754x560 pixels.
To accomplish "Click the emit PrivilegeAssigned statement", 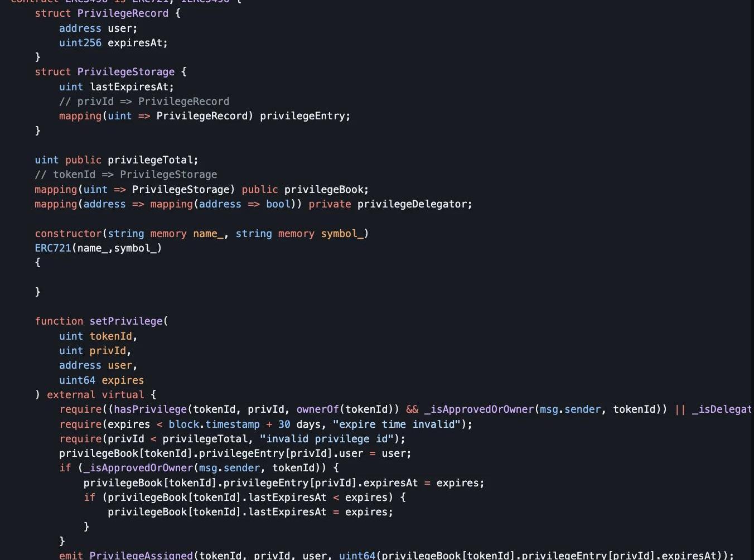I will (397, 556).
